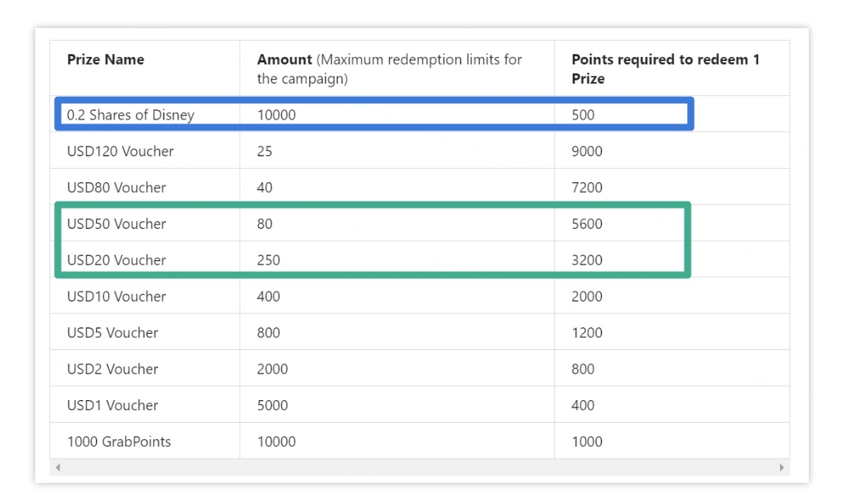Click the USD5 Voucher prize cell
The image size is (844, 504).
click(x=113, y=333)
